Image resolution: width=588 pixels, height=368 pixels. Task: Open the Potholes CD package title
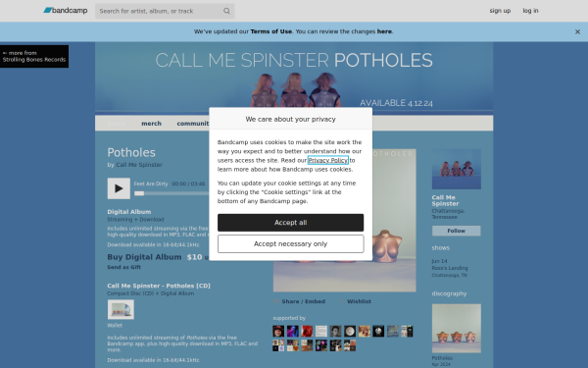click(x=159, y=286)
